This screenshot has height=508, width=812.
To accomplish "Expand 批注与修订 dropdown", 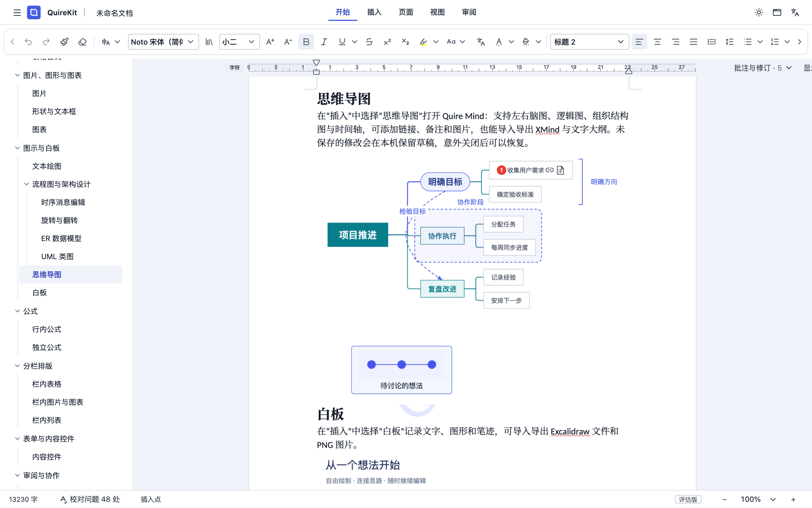I will click(763, 68).
